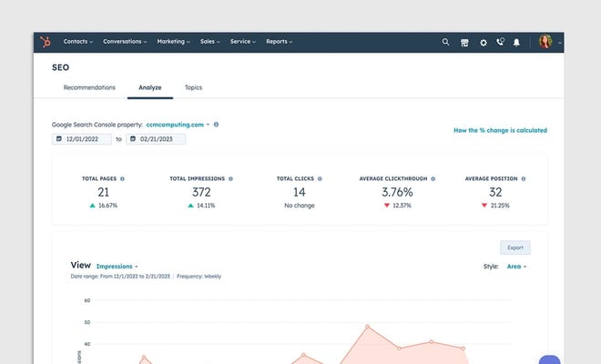Viewport: 601px width, 364px height.
Task: Click the SEO page heading
Action: (61, 67)
